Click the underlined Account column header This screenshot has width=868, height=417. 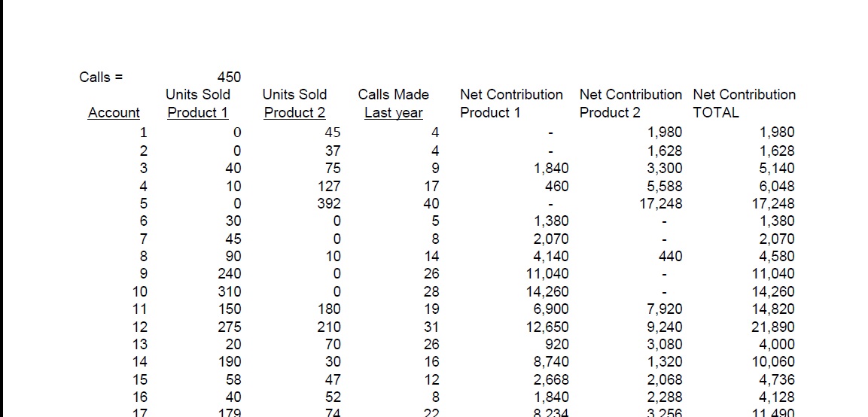[x=114, y=113]
